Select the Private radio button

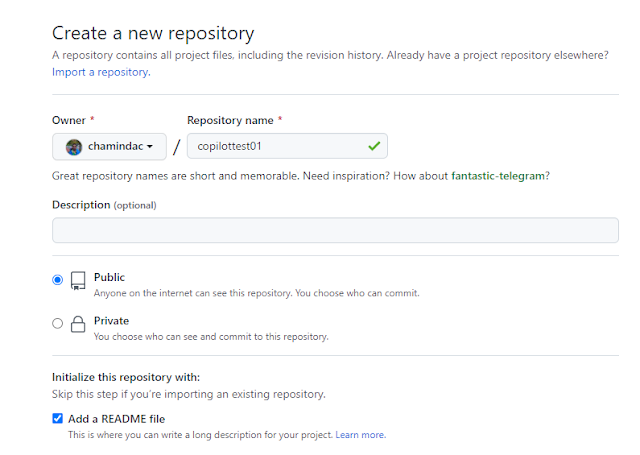click(x=57, y=323)
